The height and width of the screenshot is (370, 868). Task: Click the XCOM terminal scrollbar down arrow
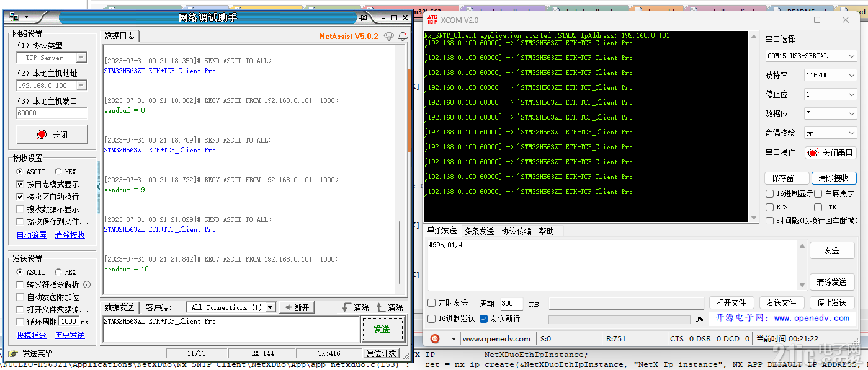pos(754,218)
